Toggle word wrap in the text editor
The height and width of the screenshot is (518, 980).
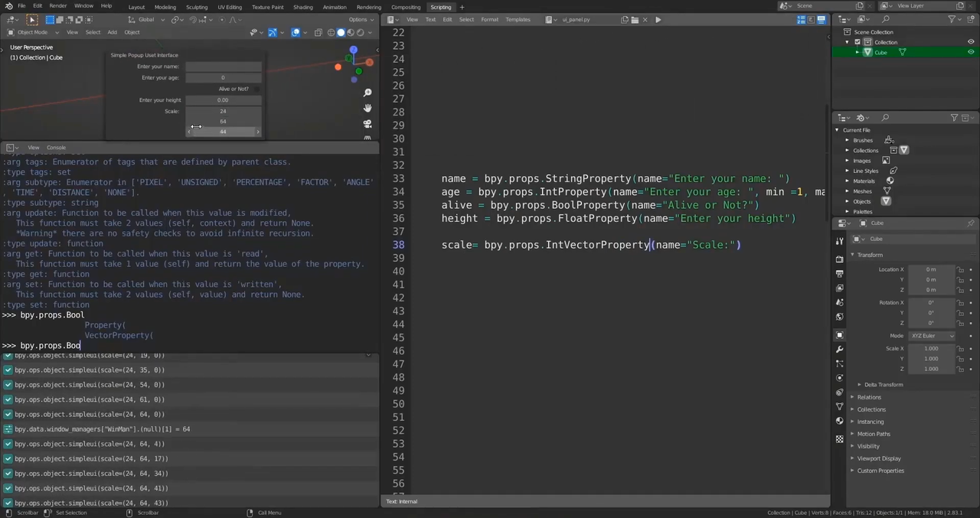[811, 20]
